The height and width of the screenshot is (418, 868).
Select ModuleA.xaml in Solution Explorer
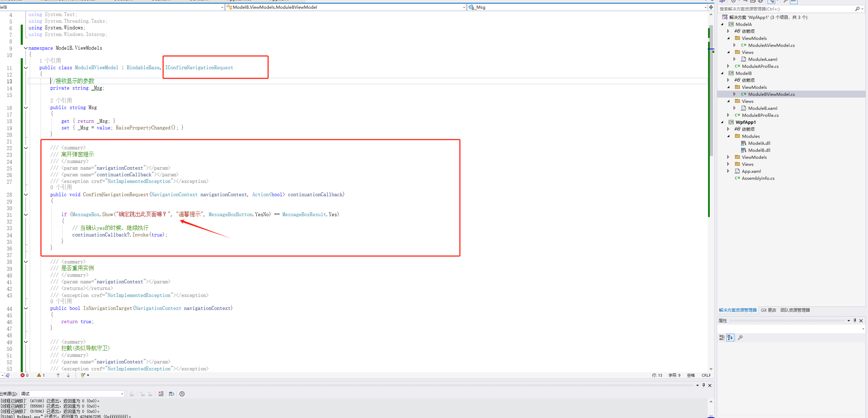click(762, 59)
